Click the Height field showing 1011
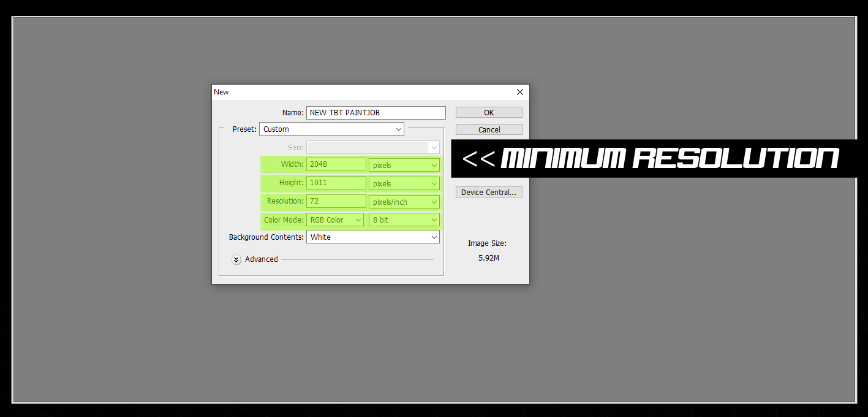The width and height of the screenshot is (868, 417). coord(336,183)
